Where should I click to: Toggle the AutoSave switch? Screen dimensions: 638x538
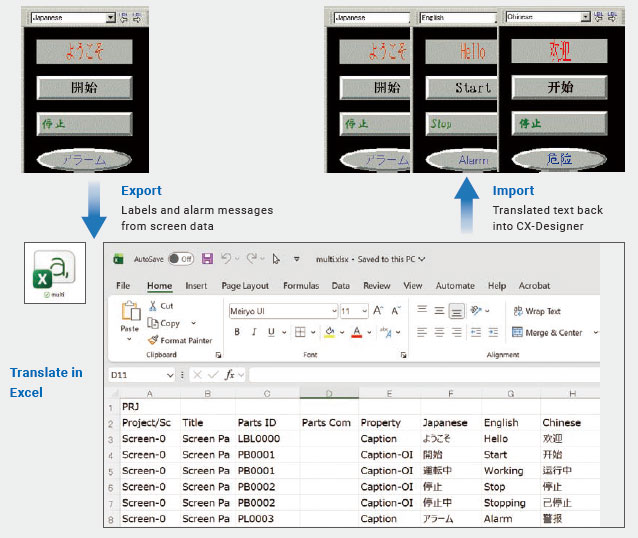click(181, 259)
